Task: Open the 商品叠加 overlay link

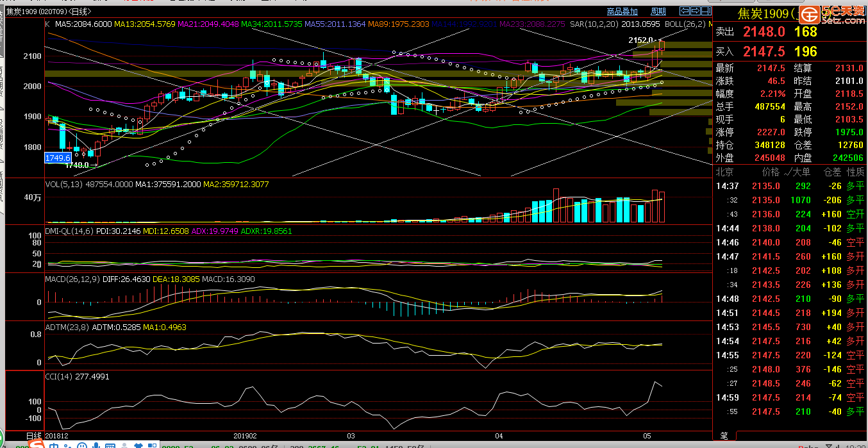Action: [x=622, y=12]
